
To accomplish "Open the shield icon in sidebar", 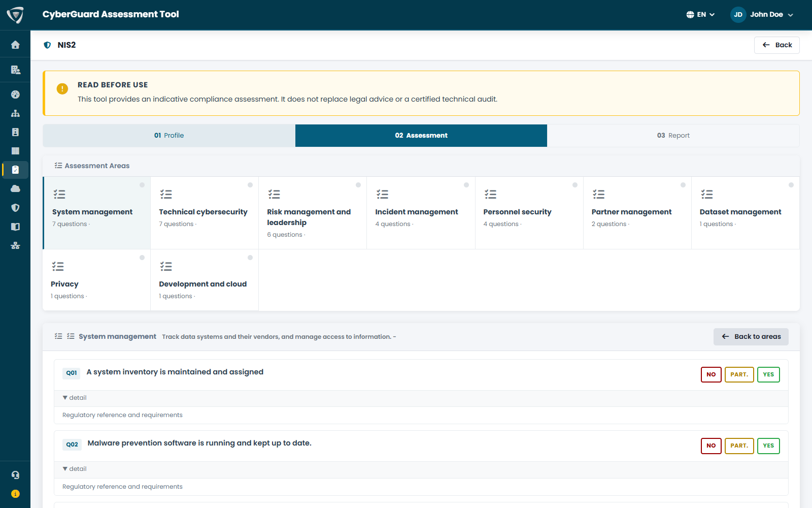I will tap(15, 208).
